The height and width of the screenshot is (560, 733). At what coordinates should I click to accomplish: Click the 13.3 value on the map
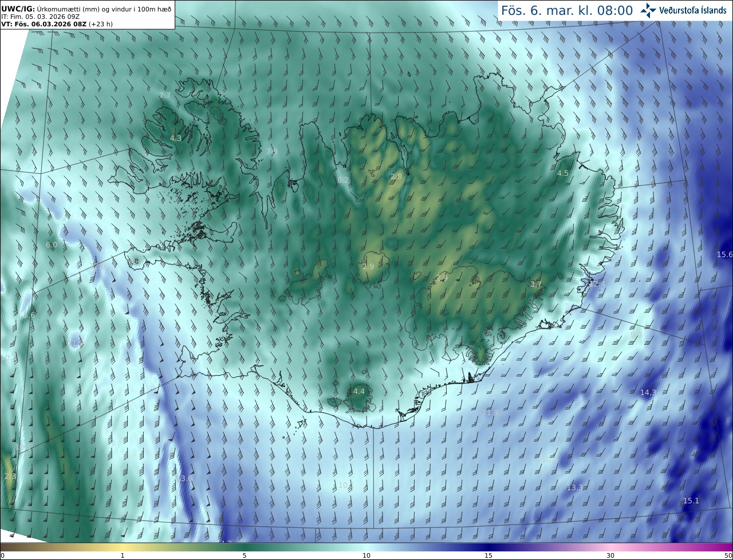575,487
